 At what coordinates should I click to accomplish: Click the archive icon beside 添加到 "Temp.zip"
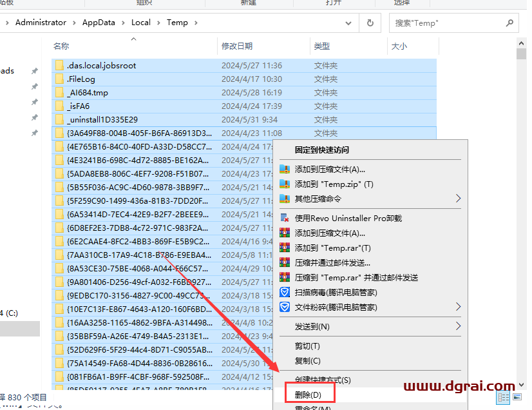285,184
